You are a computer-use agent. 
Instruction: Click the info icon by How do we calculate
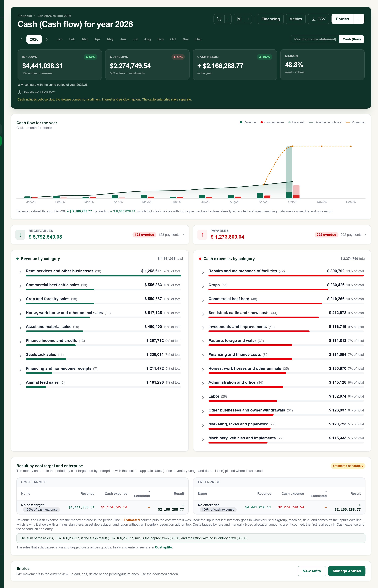[x=19, y=92]
